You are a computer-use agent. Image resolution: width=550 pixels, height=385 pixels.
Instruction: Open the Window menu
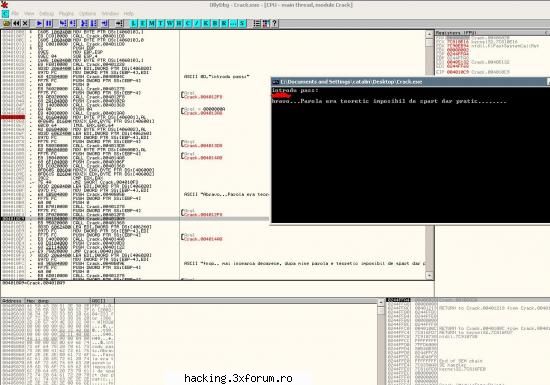click(110, 13)
